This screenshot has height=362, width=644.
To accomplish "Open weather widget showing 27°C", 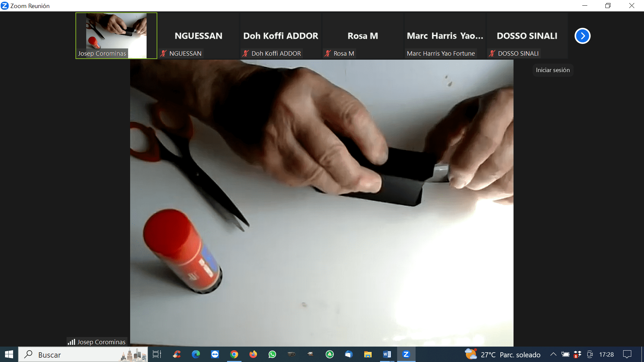I will pos(502,354).
